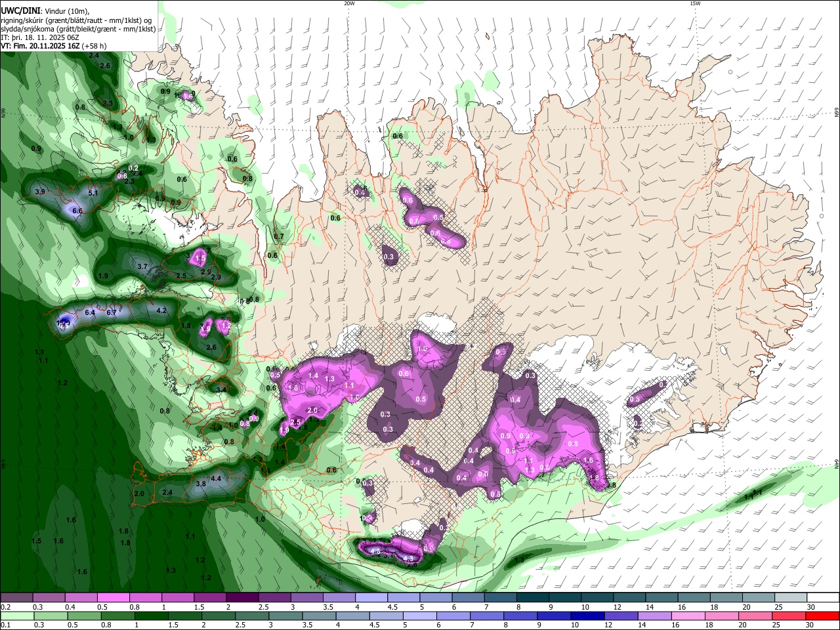This screenshot has width=840, height=630.
Task: Click the grey-teal 20–25 snow legend swatch
Action: coord(759,597)
